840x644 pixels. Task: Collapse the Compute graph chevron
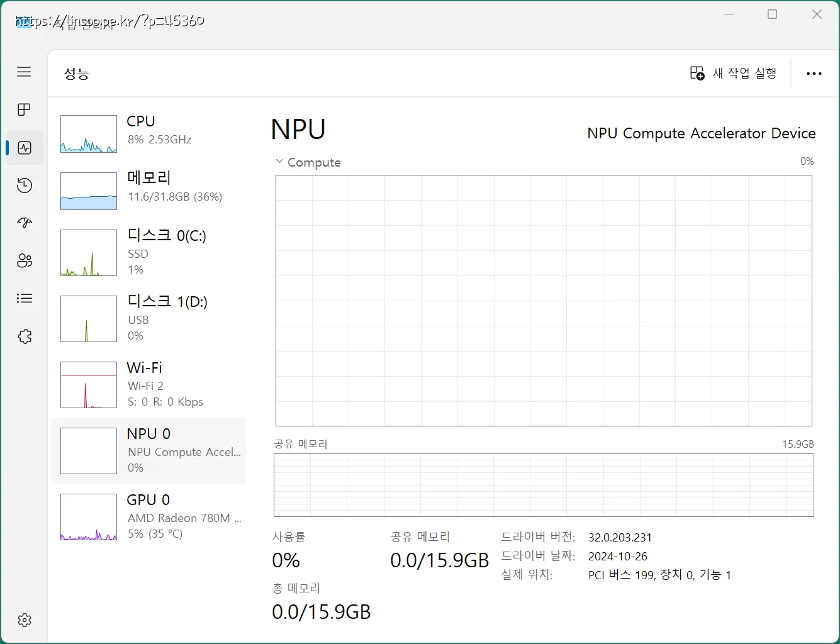pos(279,162)
